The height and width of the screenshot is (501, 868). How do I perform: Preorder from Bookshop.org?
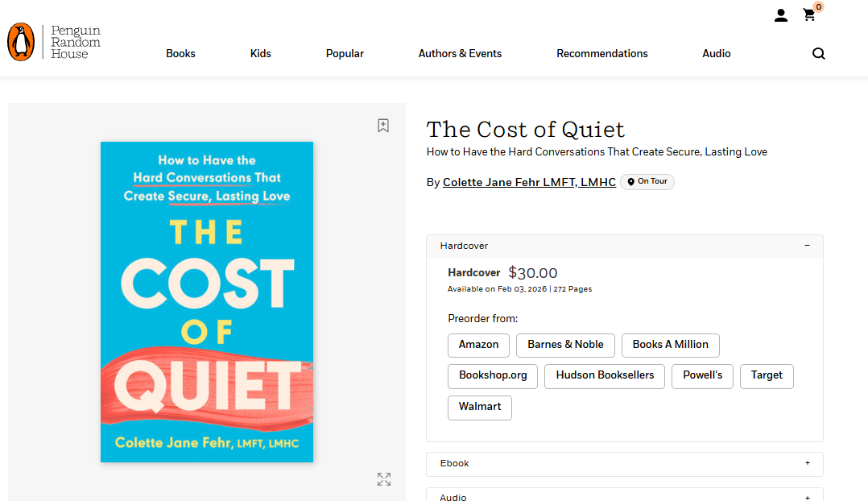pyautogui.click(x=493, y=376)
